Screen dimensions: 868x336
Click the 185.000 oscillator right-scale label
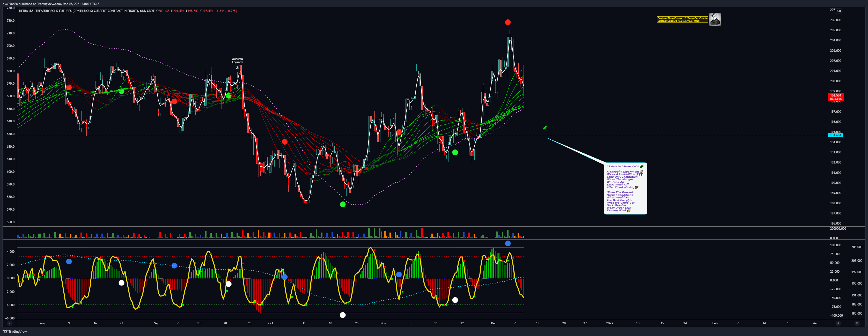click(x=857, y=313)
